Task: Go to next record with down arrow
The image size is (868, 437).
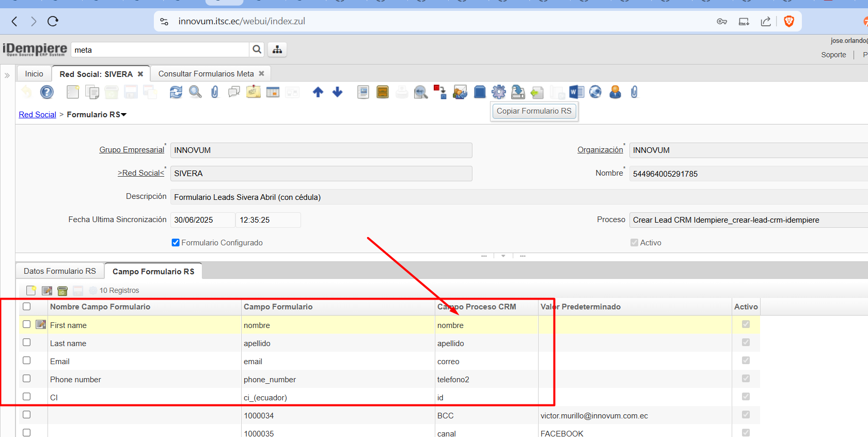Action: [x=338, y=92]
